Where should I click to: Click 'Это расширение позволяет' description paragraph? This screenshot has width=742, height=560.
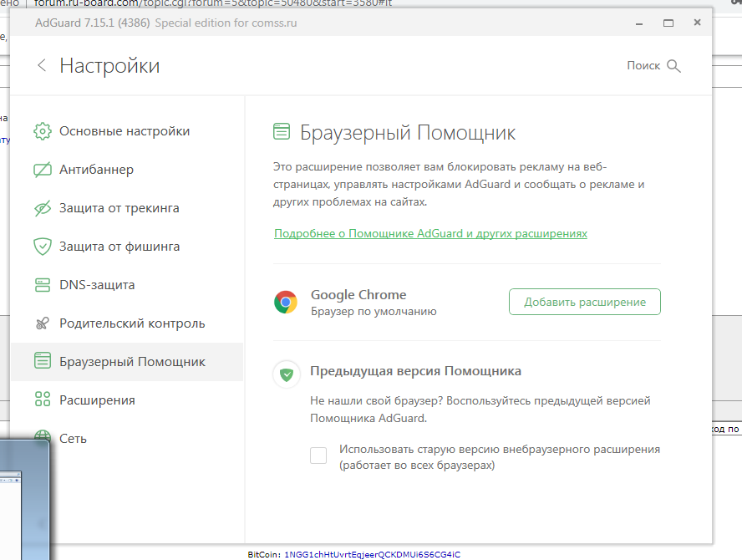pos(459,184)
